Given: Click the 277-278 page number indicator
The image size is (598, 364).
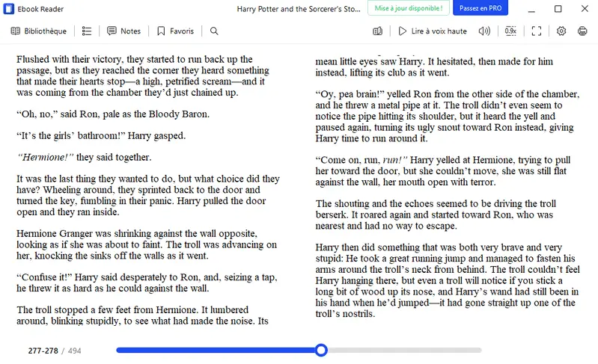Looking at the screenshot, I should [43, 351].
